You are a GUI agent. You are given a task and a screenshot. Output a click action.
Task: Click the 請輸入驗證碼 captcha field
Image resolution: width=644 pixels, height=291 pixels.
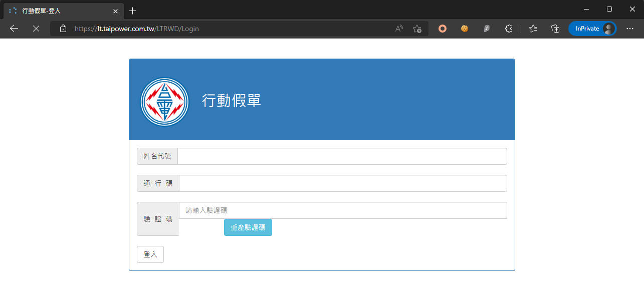coord(343,210)
